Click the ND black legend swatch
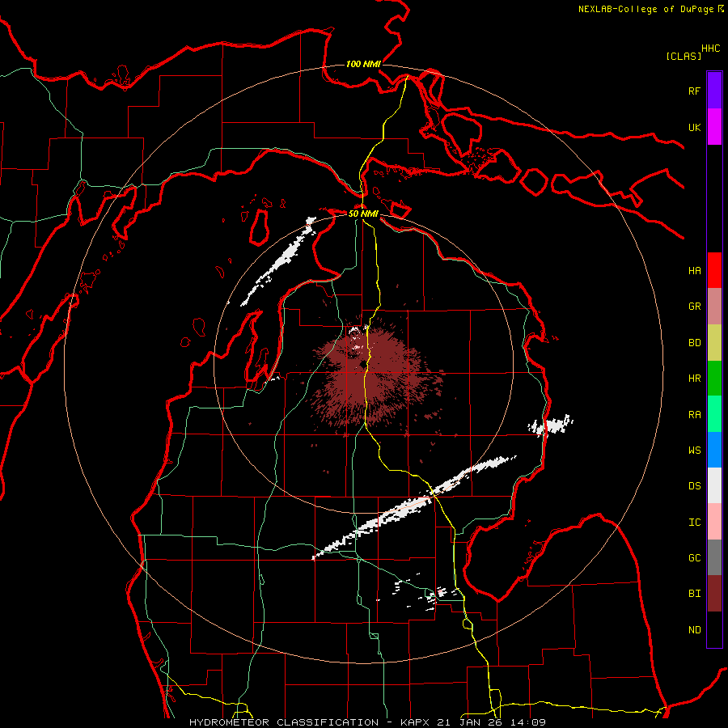Image resolution: width=728 pixels, height=728 pixels. pos(714,629)
